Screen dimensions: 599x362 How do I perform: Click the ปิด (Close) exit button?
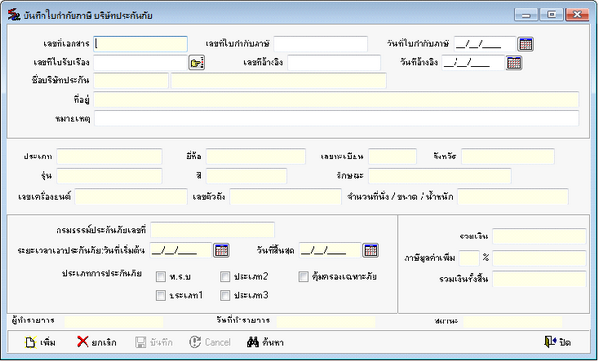pyautogui.click(x=557, y=342)
